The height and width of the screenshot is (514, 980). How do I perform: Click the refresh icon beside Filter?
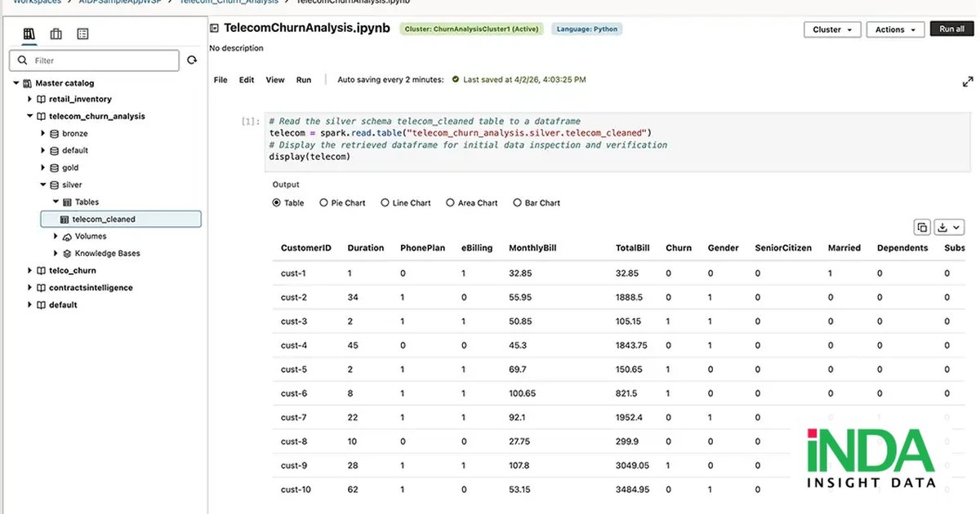point(192,60)
